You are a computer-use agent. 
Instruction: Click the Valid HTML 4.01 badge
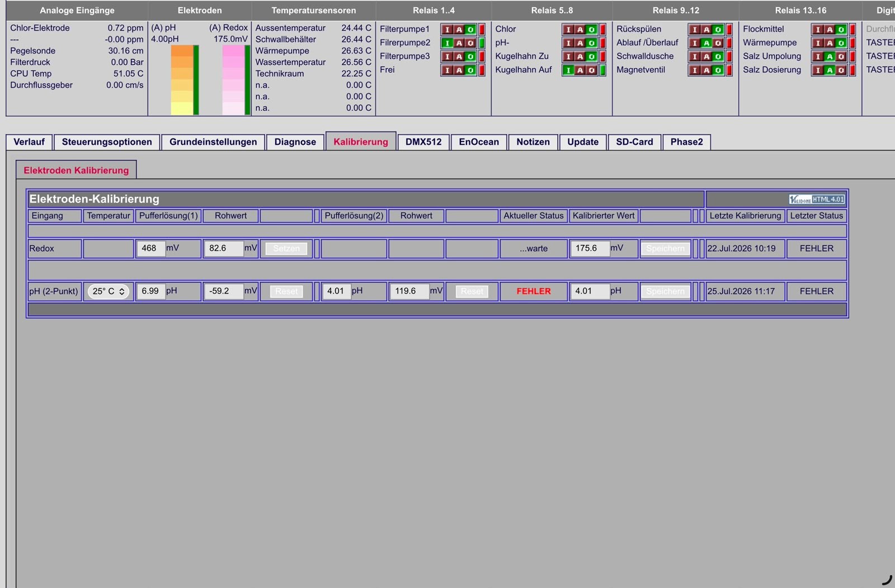(x=817, y=200)
